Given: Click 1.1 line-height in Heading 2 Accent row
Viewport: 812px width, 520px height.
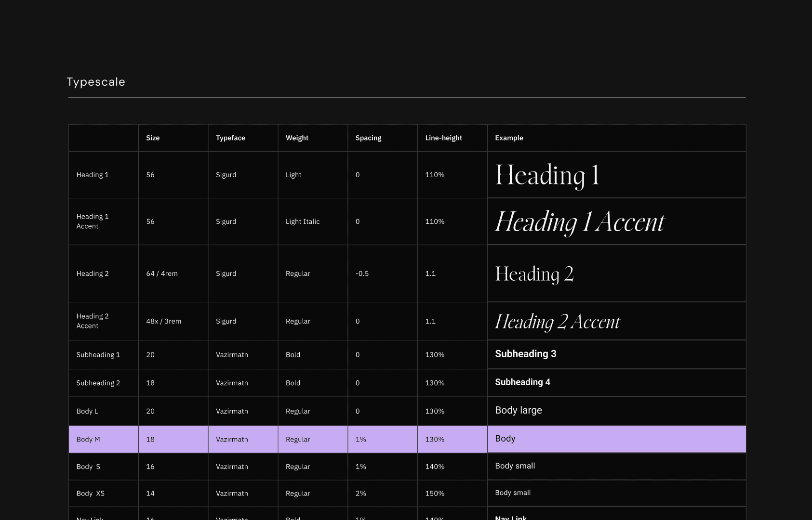Looking at the screenshot, I should pyautogui.click(x=430, y=321).
